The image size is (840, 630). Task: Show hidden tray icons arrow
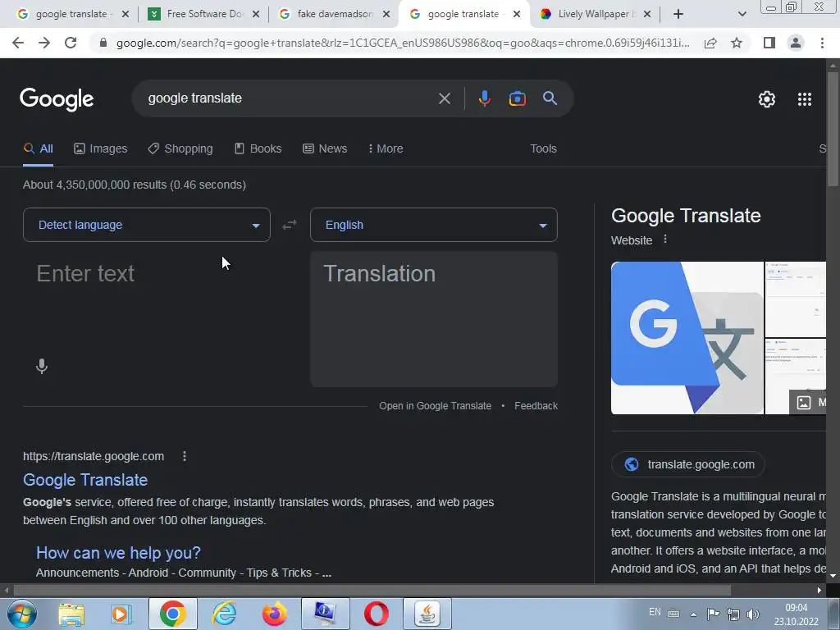pos(693,614)
